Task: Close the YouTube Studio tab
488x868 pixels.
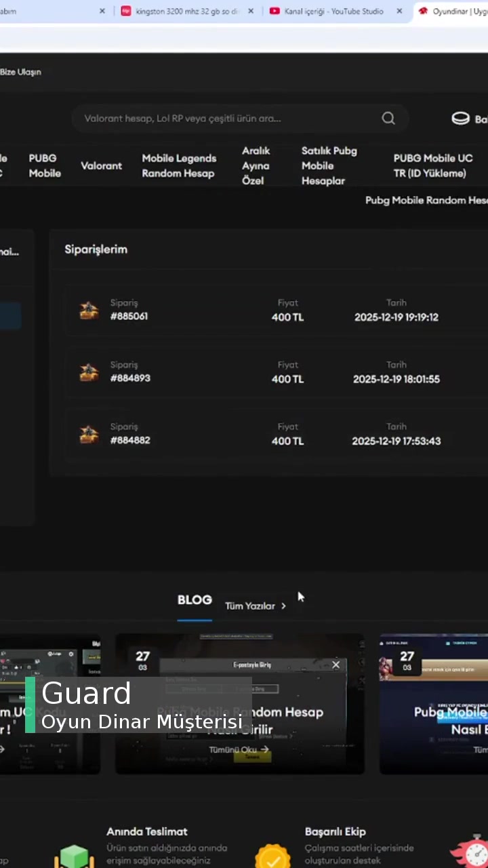Action: click(x=399, y=11)
